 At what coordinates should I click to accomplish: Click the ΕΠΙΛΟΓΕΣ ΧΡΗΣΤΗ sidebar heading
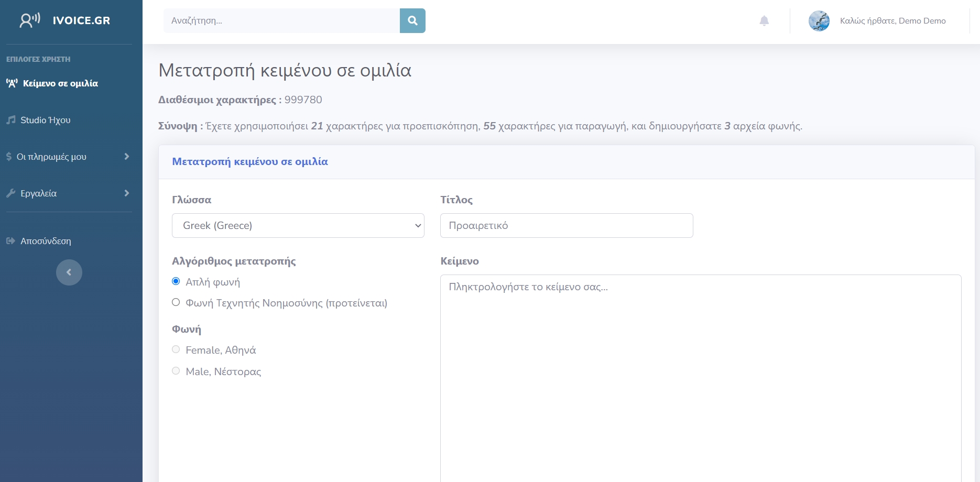(38, 59)
